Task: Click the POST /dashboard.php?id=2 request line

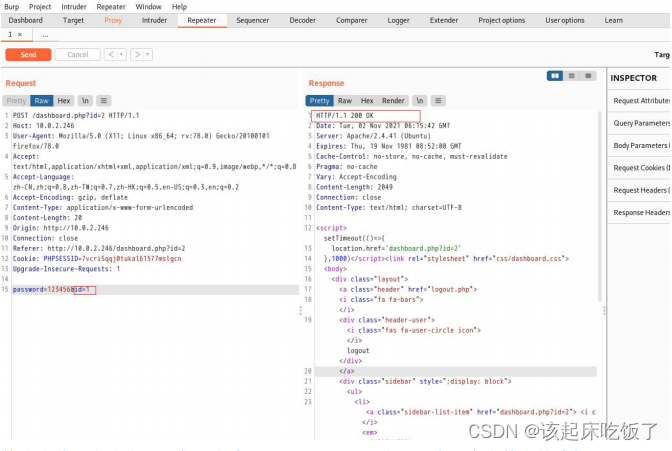Action: 76,115
